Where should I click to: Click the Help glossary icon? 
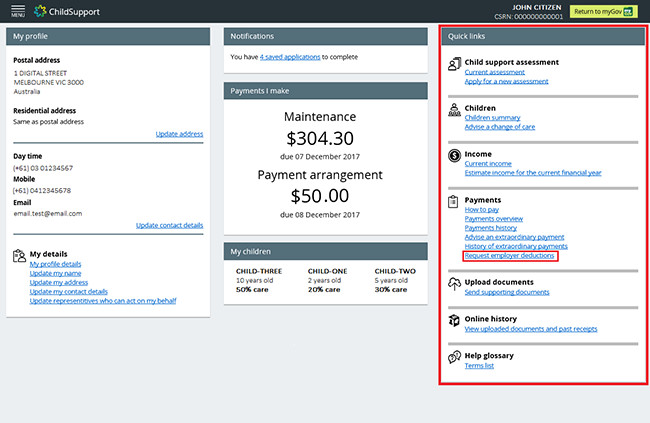455,357
